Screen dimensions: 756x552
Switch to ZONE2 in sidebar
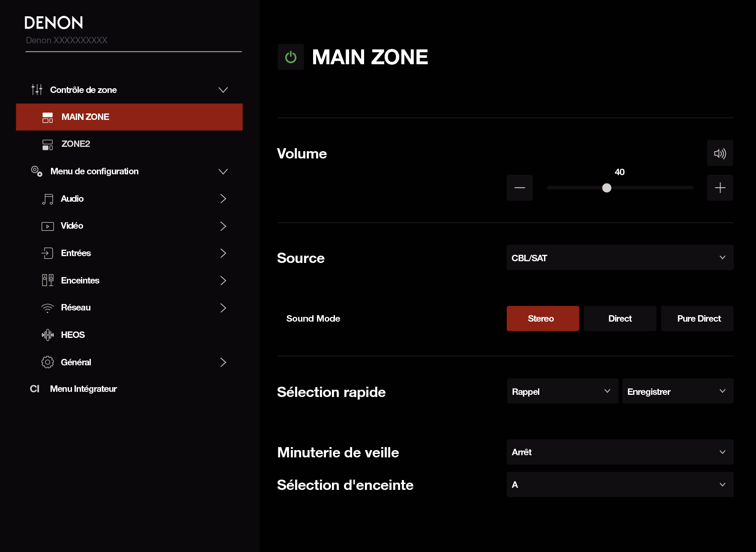(76, 144)
